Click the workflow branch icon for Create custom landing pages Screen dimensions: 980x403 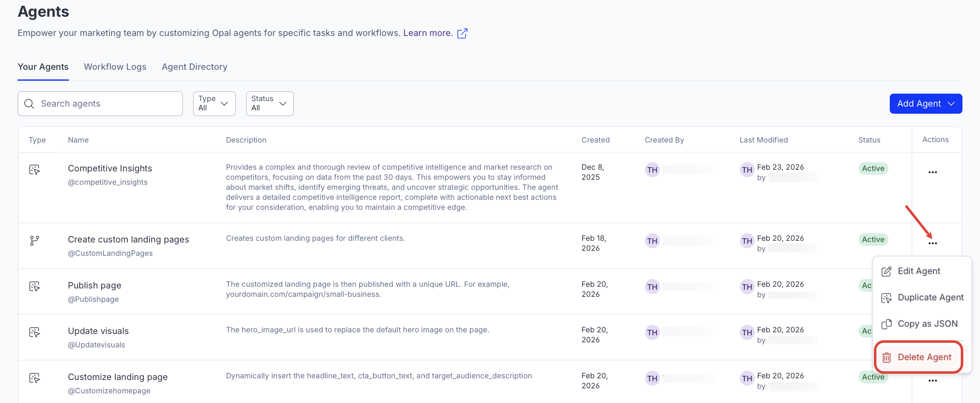(35, 241)
